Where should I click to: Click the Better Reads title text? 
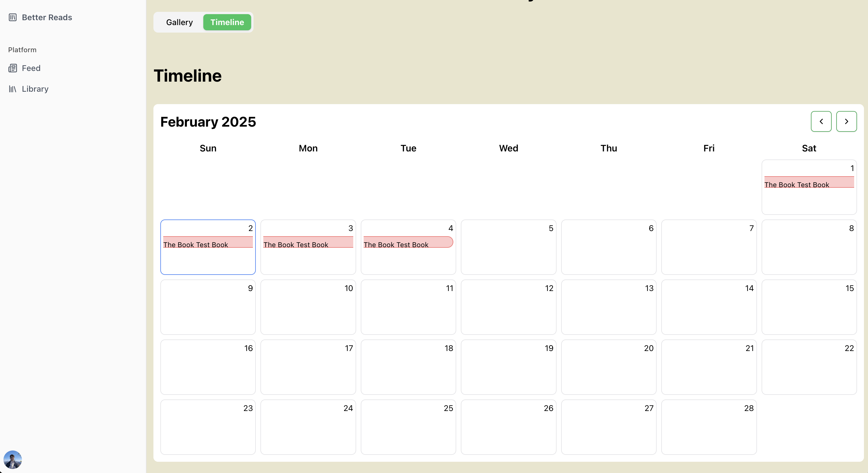pos(47,17)
